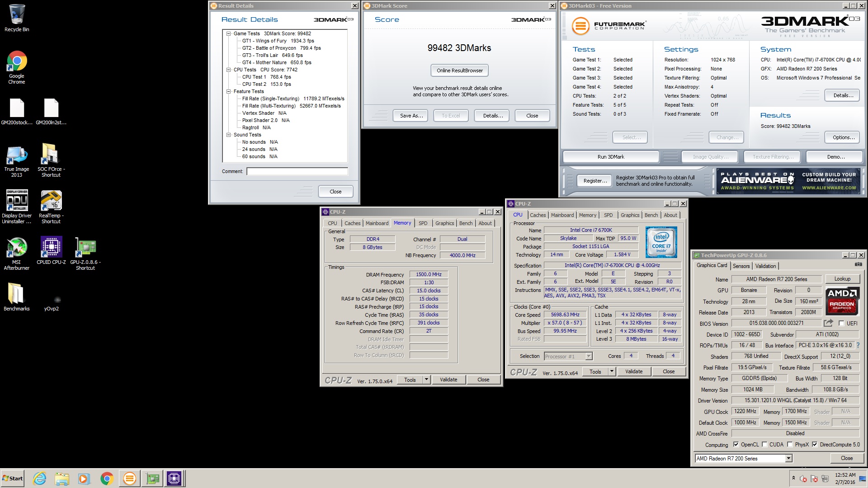Select the yOvp2 desktop item
The image size is (868, 488).
(51, 303)
